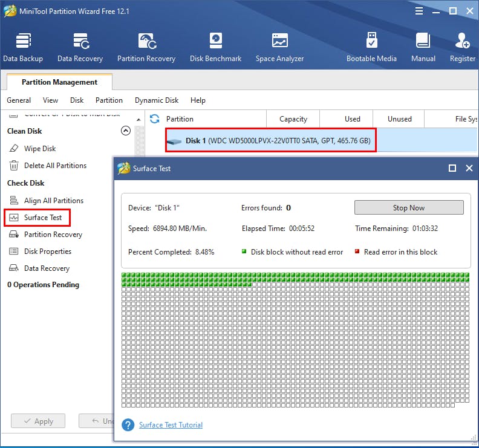The height and width of the screenshot is (448, 479).
Task: Open the View menu
Action: [50, 100]
